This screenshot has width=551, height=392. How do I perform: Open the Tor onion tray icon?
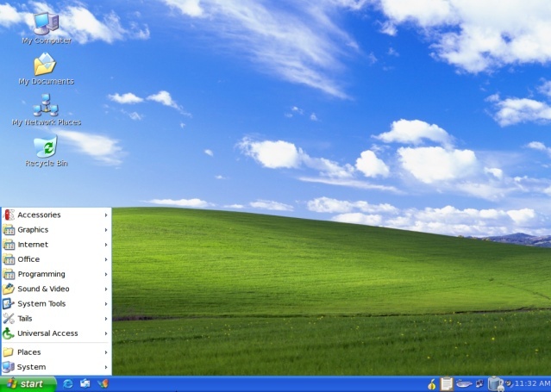click(432, 384)
